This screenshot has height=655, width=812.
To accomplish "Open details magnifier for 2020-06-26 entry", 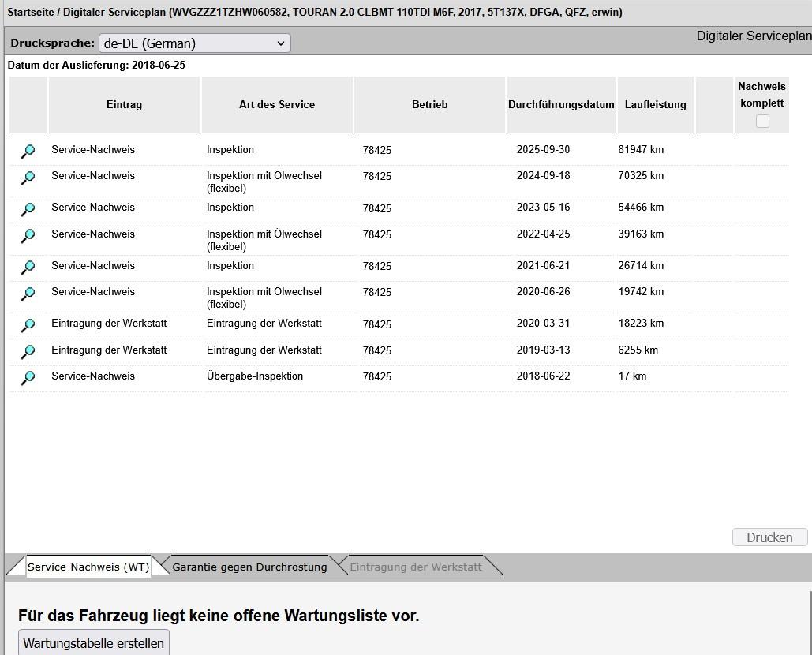I will tap(28, 294).
